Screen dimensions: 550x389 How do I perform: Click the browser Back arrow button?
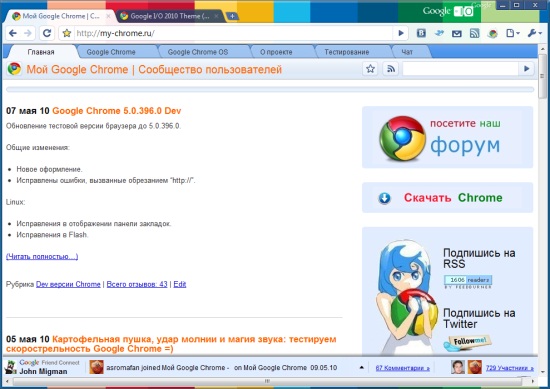click(13, 33)
